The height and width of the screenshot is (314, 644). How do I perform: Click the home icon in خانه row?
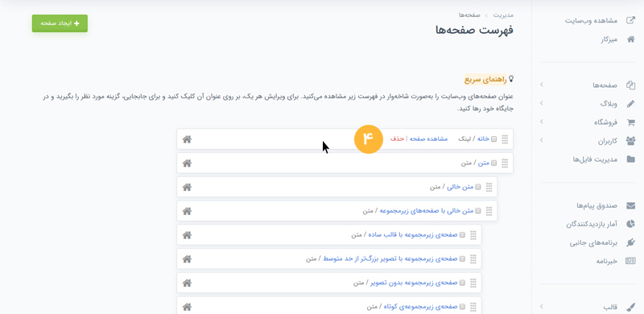pos(187,139)
